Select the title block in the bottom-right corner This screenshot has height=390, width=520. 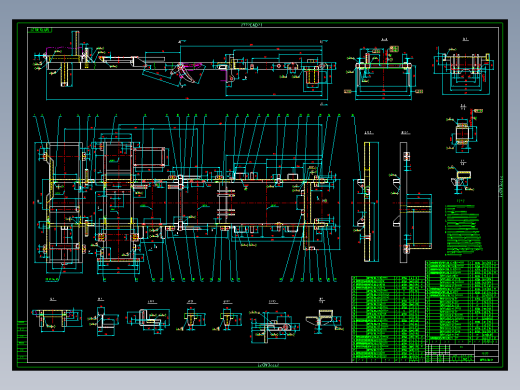[x=462, y=353]
